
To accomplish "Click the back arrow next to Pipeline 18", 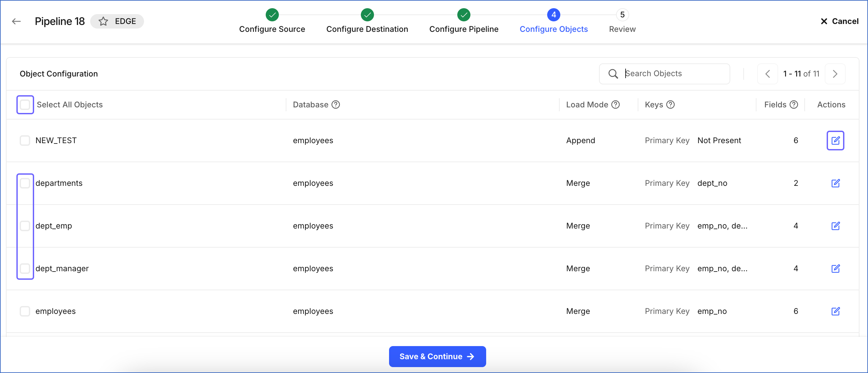I will [x=16, y=21].
